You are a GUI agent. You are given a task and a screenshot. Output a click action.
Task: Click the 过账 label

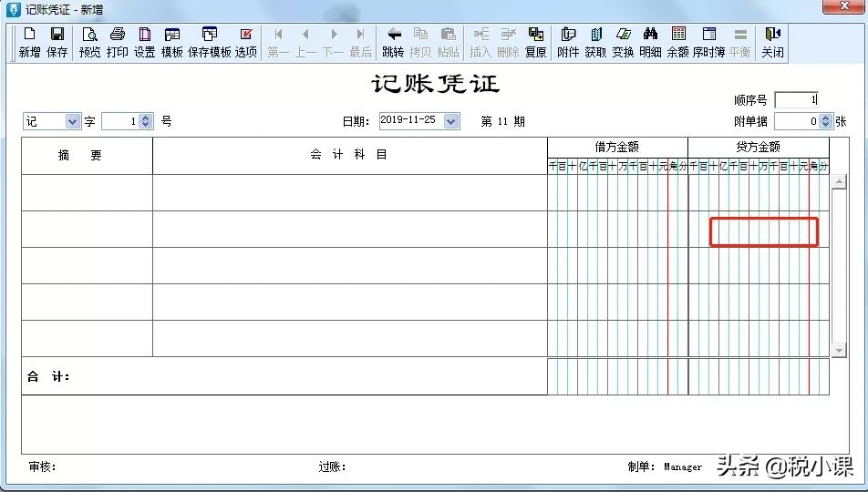point(332,467)
